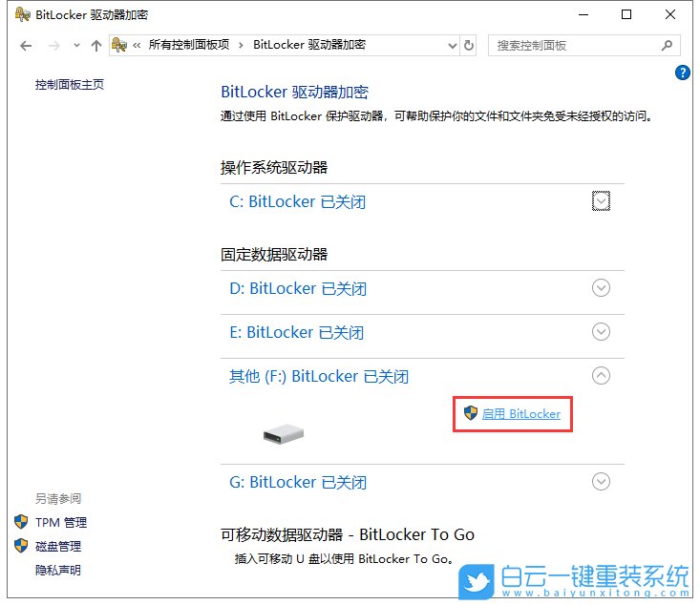Expand the D: drive BitLocker section

(x=601, y=288)
